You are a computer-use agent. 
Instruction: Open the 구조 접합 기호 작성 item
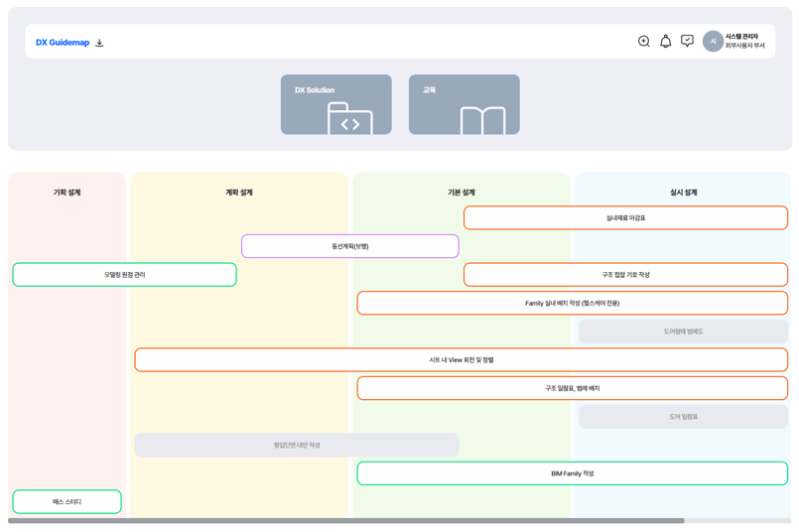pos(625,274)
